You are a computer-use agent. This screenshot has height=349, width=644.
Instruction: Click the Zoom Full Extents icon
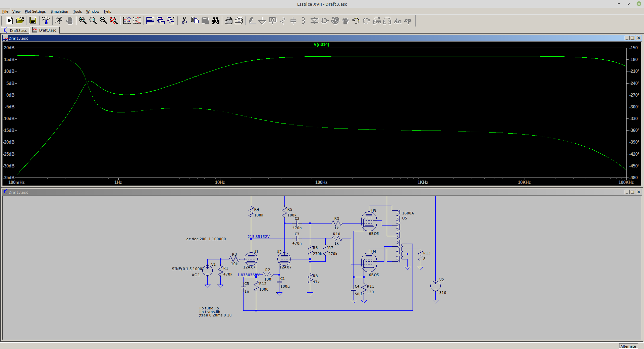click(114, 21)
